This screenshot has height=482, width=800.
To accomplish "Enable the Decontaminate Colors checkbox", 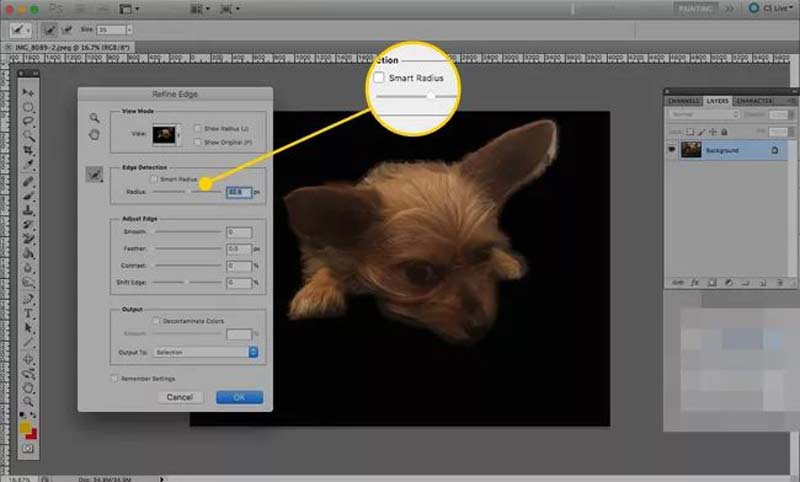I will pyautogui.click(x=157, y=321).
